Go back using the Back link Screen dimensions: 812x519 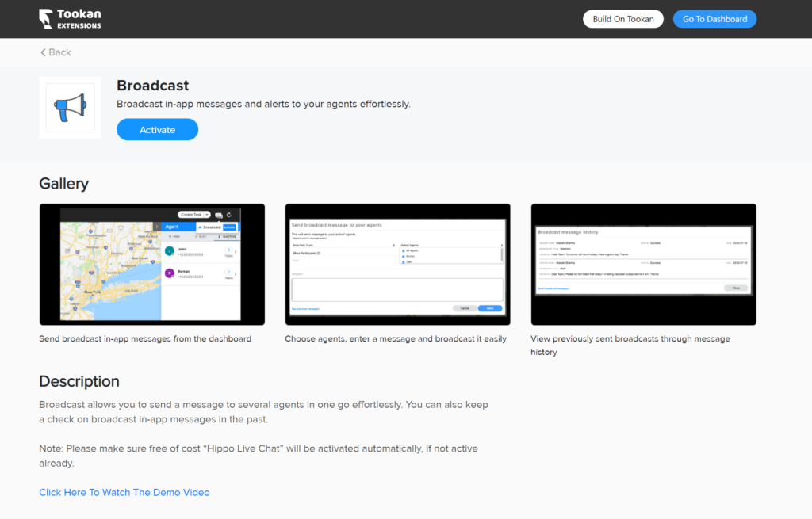coord(56,52)
